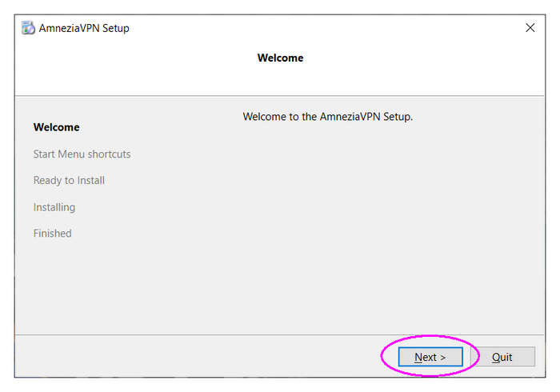Click the empty title bar area
The width and height of the screenshot is (560, 392).
[320, 28]
